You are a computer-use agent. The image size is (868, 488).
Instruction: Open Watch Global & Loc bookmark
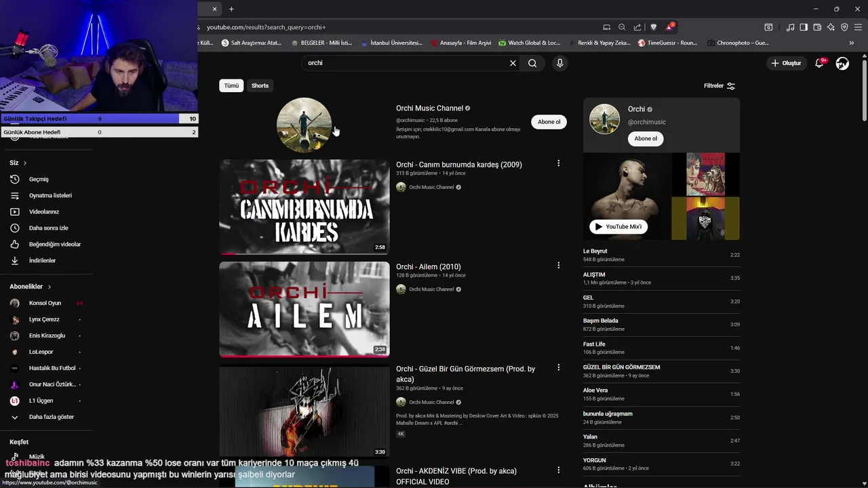pyautogui.click(x=530, y=43)
